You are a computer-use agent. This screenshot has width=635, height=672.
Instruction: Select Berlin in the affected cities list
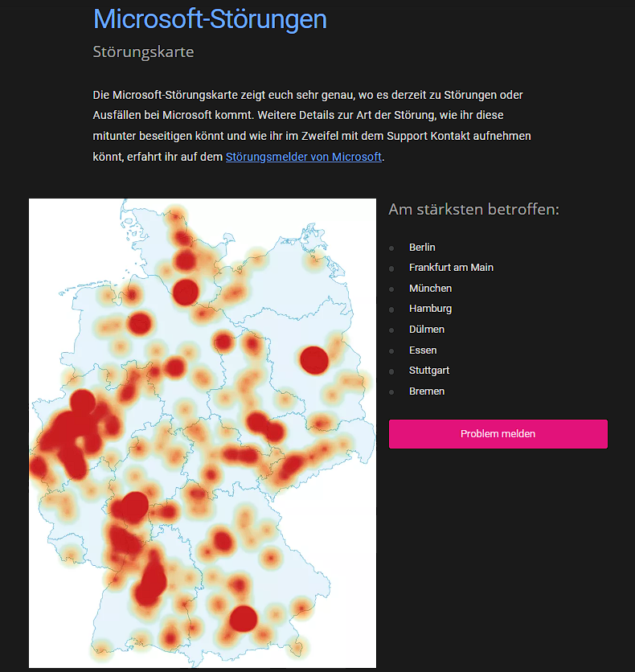[422, 248]
